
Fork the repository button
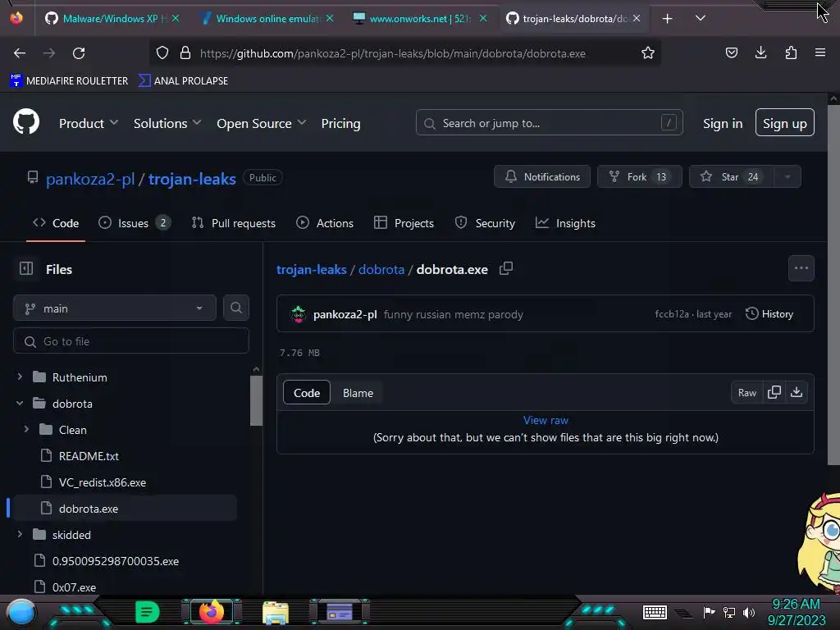(639, 177)
